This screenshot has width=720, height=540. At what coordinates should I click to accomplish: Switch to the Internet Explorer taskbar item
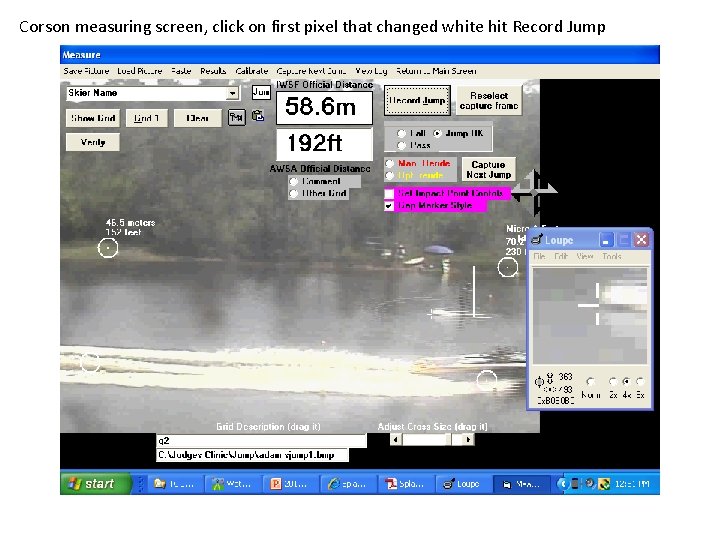(x=349, y=484)
